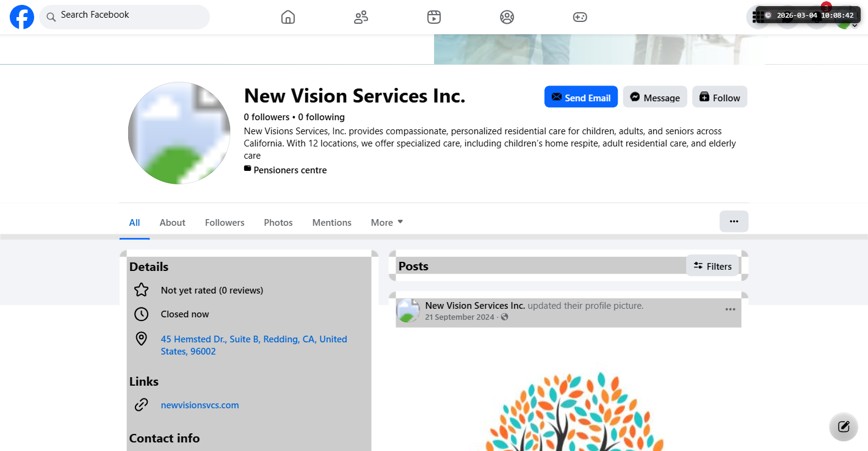Image resolution: width=868 pixels, height=451 pixels.
Task: Open the Reels video icon
Action: coord(434,17)
